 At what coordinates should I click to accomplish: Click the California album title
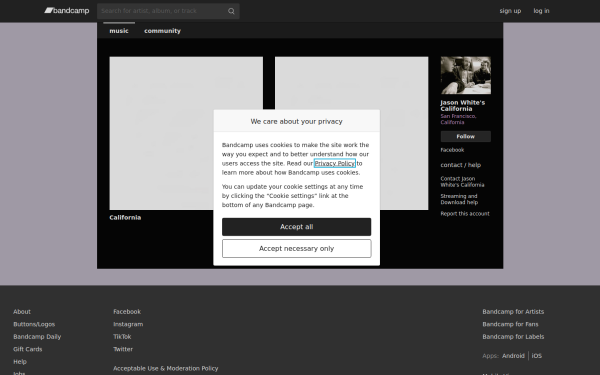click(x=125, y=217)
